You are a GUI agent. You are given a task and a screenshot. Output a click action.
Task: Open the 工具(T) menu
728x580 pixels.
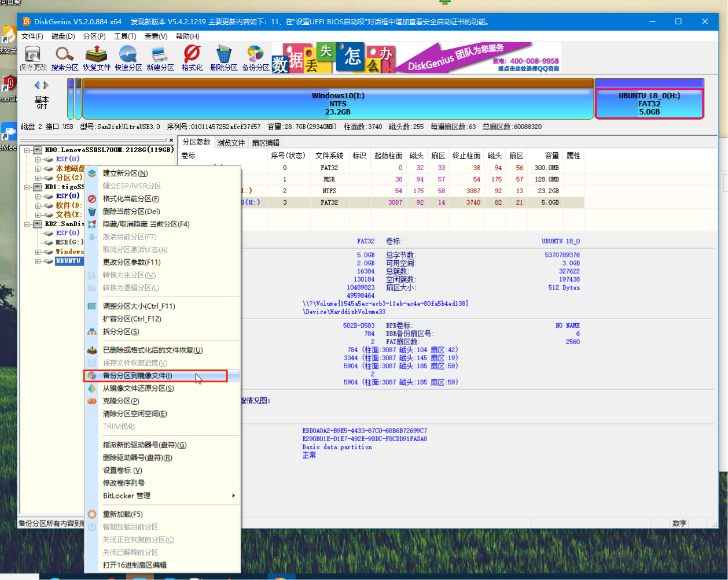(x=125, y=36)
